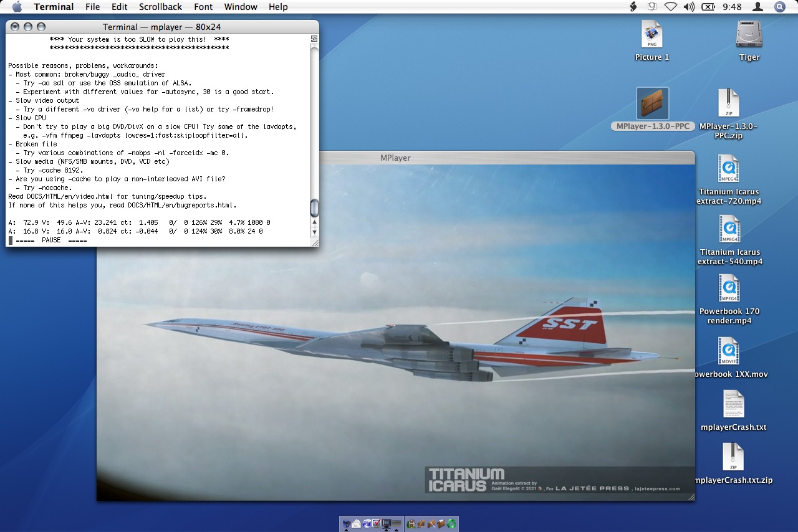This screenshot has width=798, height=532.
Task: Click the 9:48 menu bar clock
Action: (x=732, y=7)
